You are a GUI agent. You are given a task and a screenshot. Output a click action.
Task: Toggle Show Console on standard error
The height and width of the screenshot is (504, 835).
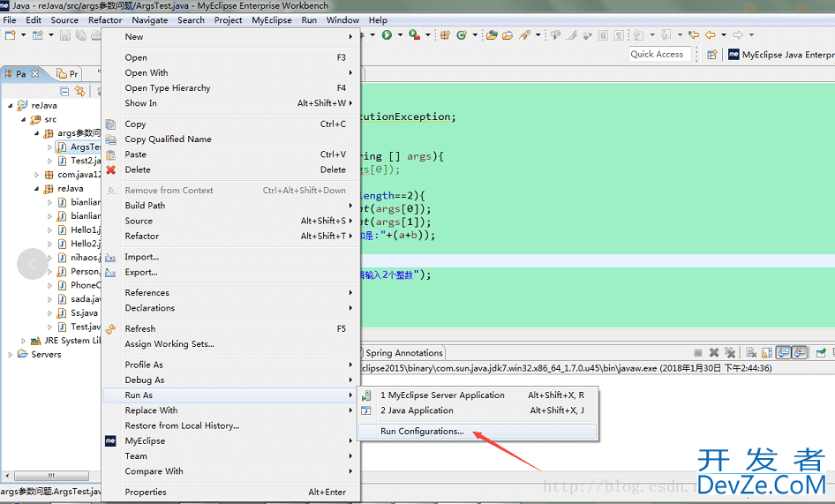tap(800, 353)
